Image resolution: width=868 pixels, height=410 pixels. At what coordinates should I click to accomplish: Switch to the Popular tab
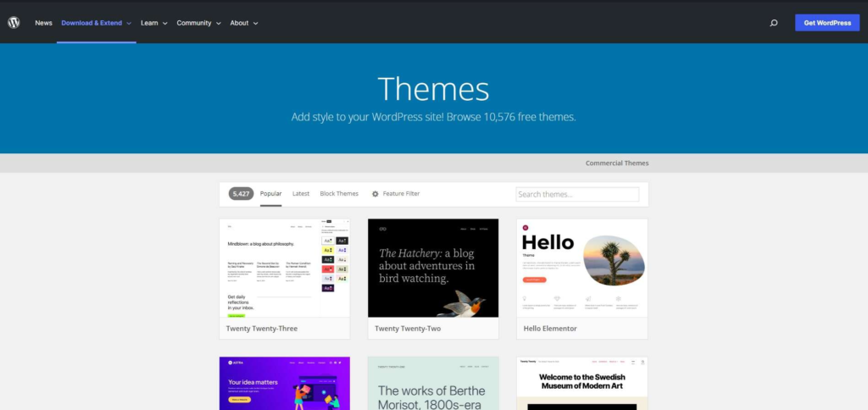270,194
